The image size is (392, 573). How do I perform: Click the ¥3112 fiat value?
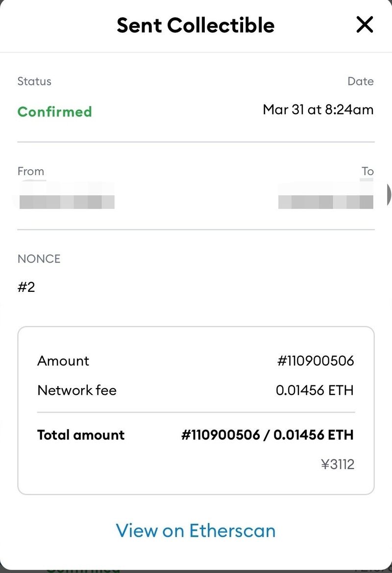[338, 464]
